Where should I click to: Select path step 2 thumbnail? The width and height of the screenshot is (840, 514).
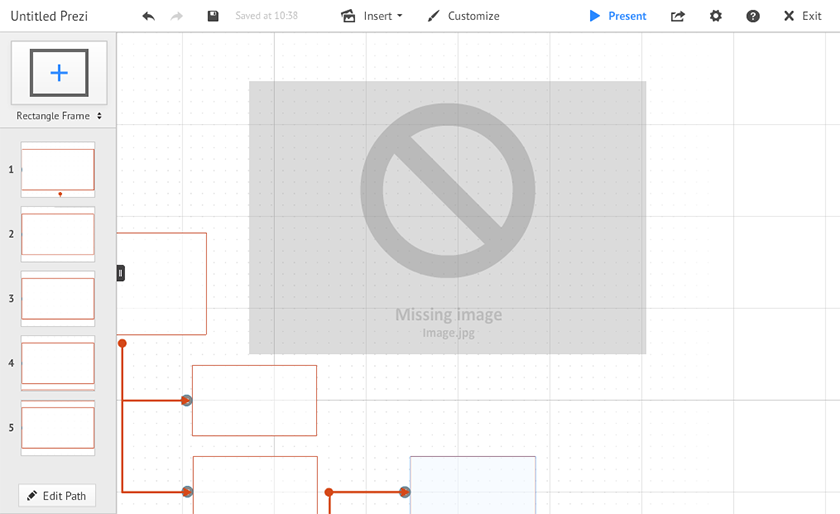click(x=58, y=234)
